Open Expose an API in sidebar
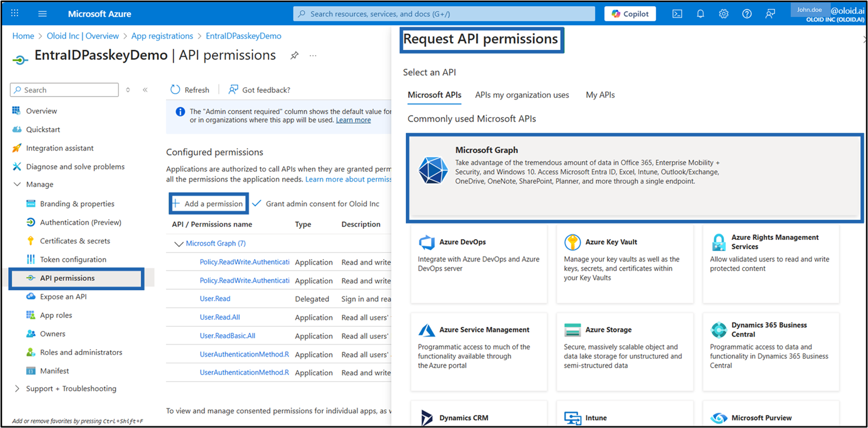868x428 pixels. tap(63, 297)
